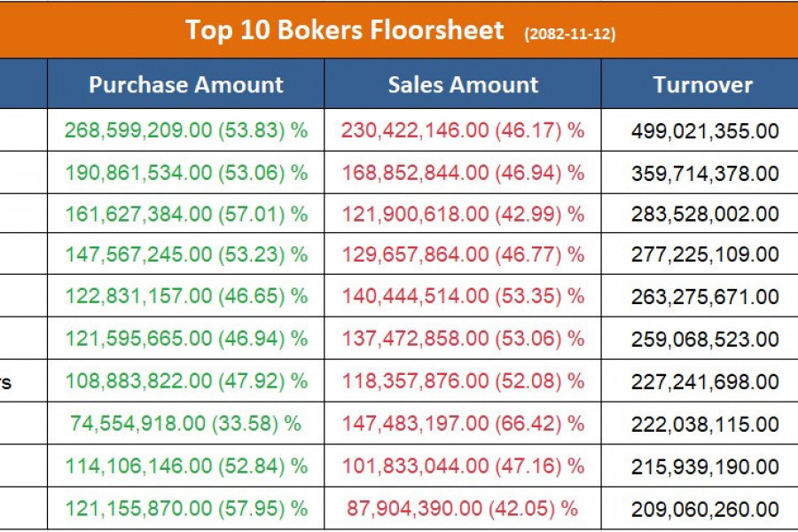Click sales amount 230,422,146.00 cell
The image size is (798, 532).
click(463, 130)
